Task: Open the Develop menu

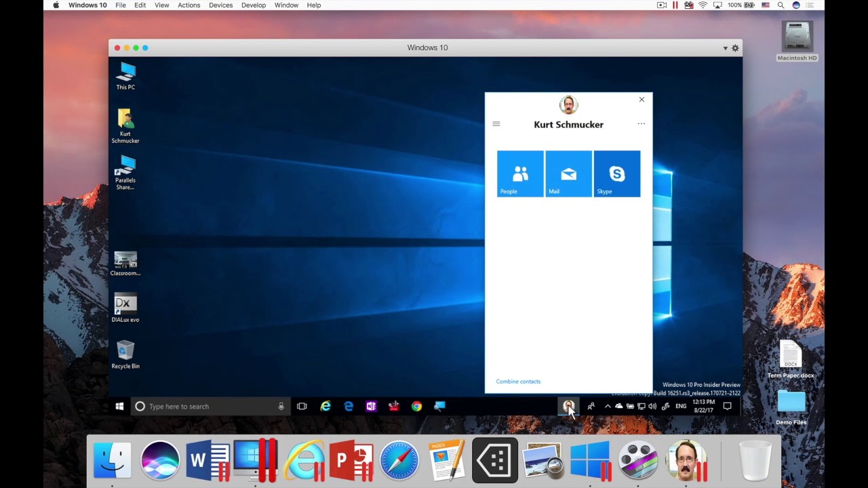Action: point(254,5)
